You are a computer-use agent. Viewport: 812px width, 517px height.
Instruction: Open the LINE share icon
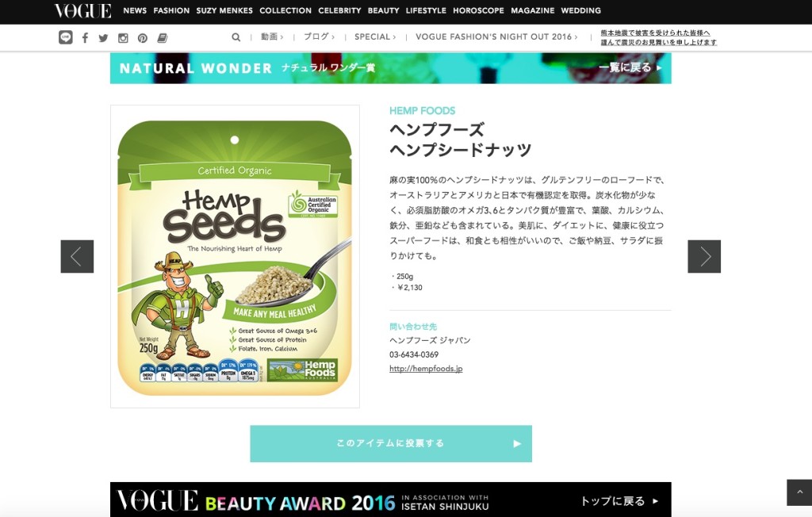point(66,37)
